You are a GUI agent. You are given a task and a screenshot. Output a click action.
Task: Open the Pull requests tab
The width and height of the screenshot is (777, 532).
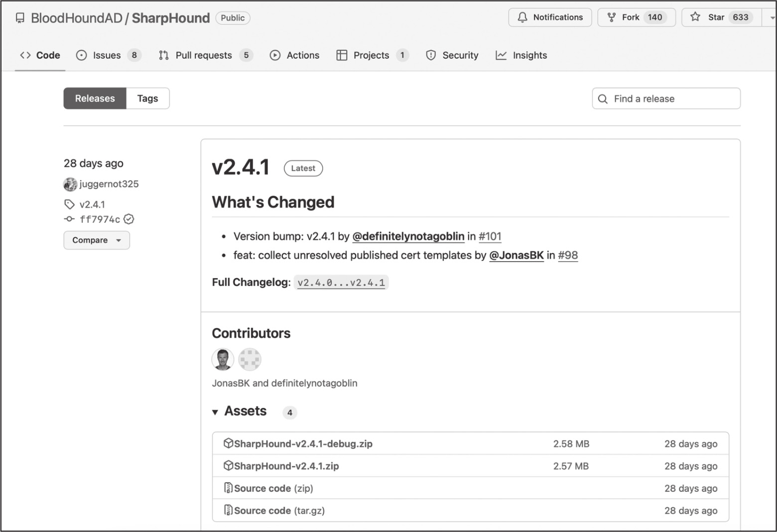point(204,55)
